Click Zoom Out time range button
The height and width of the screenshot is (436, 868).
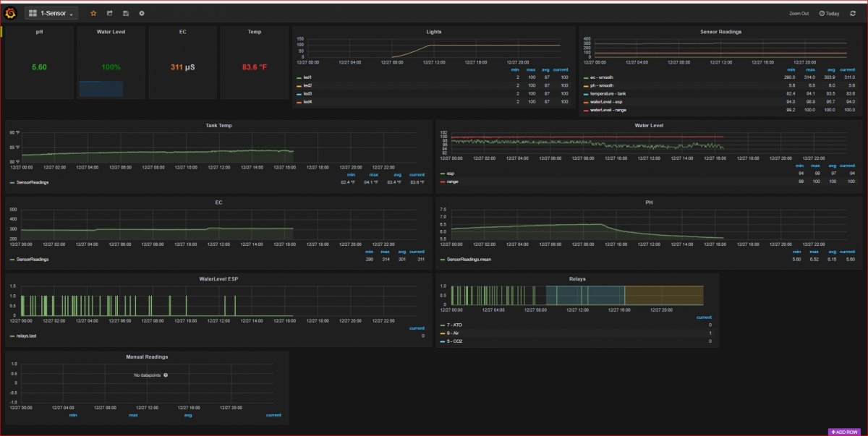point(799,13)
